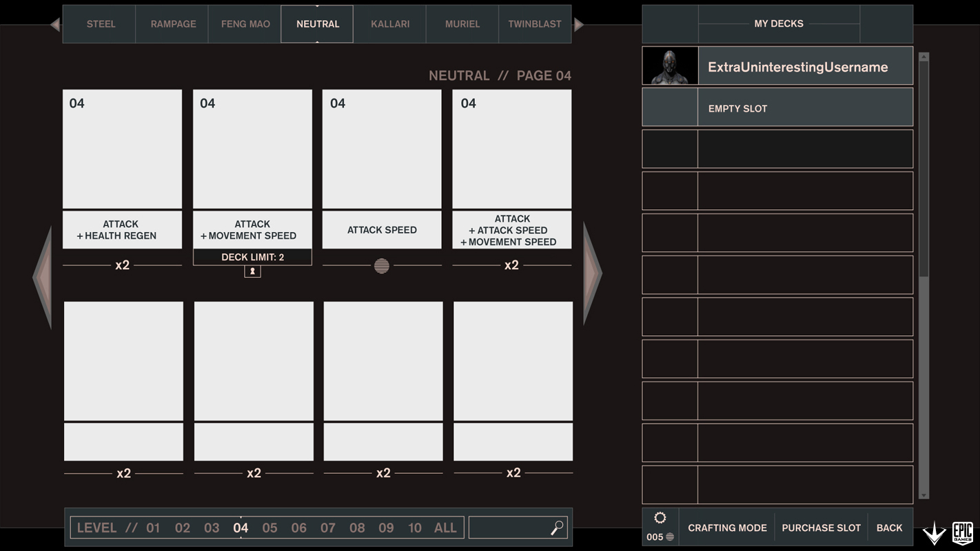Click the Epic Games logo
The width and height of the screenshot is (980, 551).
click(962, 533)
